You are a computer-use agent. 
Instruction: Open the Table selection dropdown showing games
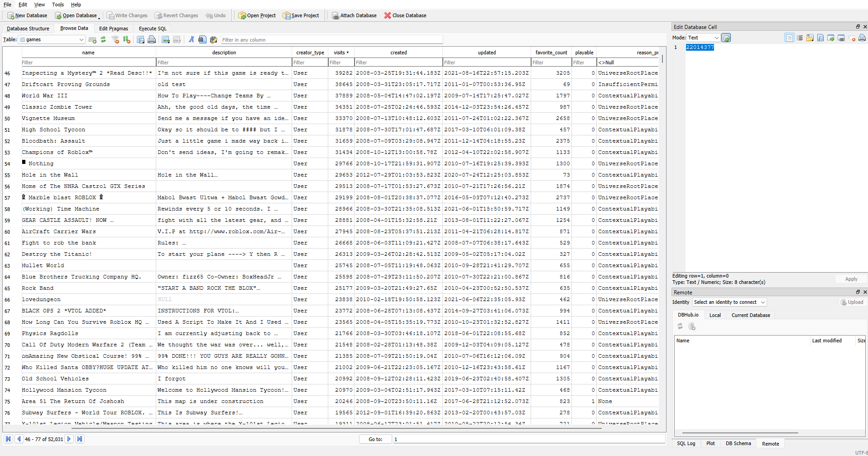pyautogui.click(x=52, y=40)
